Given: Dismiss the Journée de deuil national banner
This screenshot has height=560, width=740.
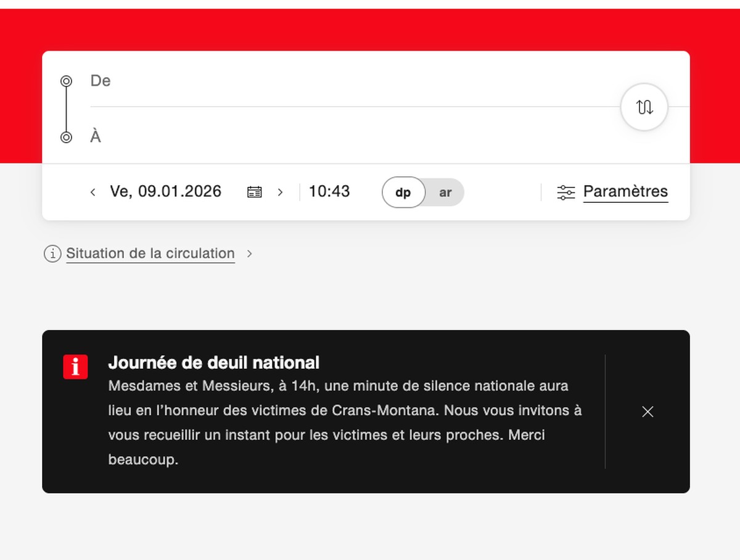Looking at the screenshot, I should click(x=647, y=411).
